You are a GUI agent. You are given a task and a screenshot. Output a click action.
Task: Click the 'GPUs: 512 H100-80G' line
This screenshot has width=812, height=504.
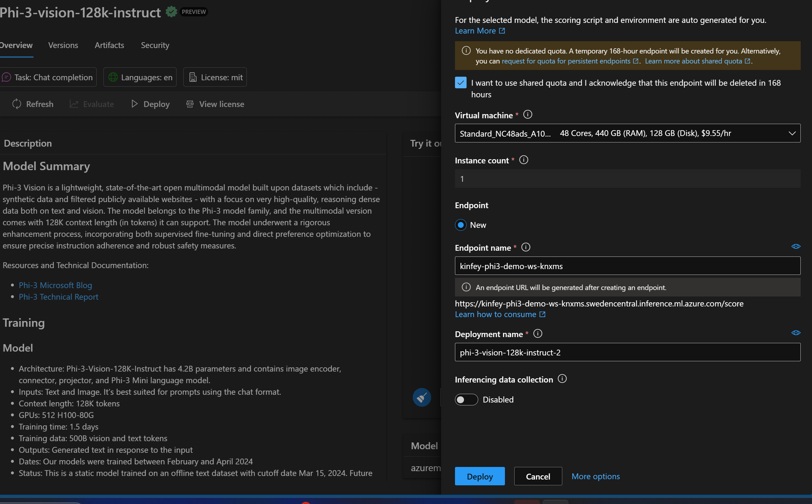pos(56,415)
